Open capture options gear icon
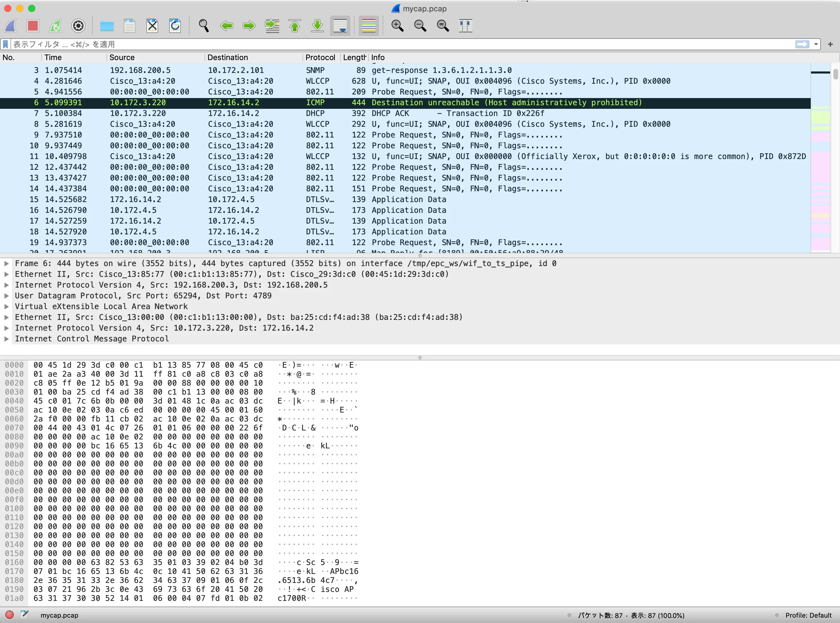This screenshot has height=623, width=840. pyautogui.click(x=78, y=26)
